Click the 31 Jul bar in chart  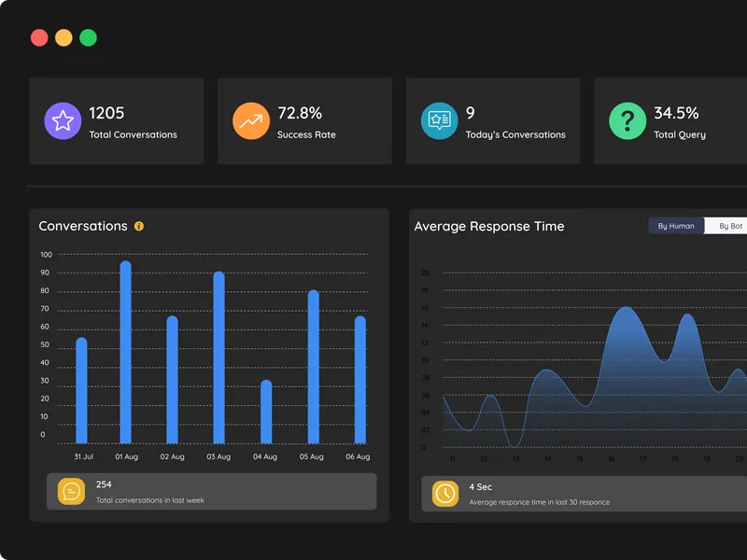pyautogui.click(x=81, y=390)
